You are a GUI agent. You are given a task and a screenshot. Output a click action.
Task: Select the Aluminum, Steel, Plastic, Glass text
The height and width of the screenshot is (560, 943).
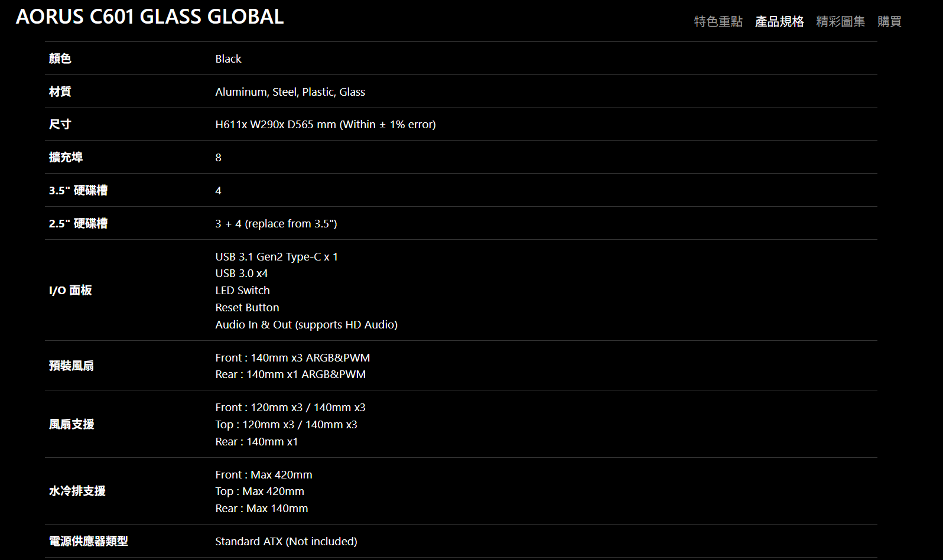click(290, 92)
